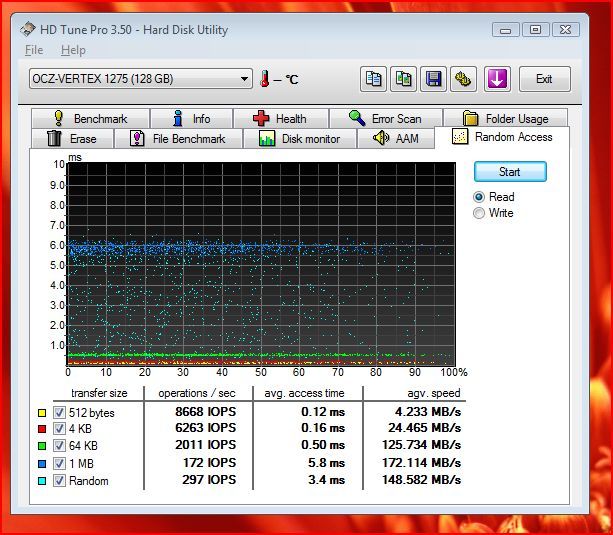Click the red 4 KB color swatch
The image size is (613, 535).
[x=42, y=429]
